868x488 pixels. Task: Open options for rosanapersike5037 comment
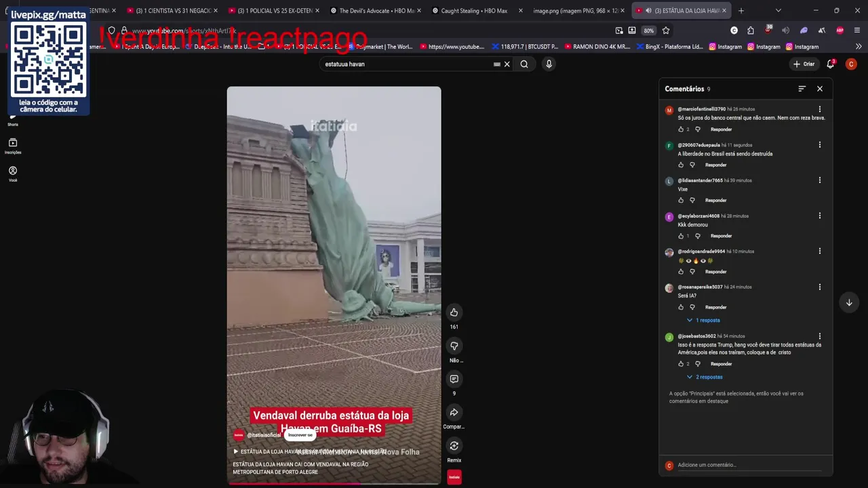tap(819, 287)
